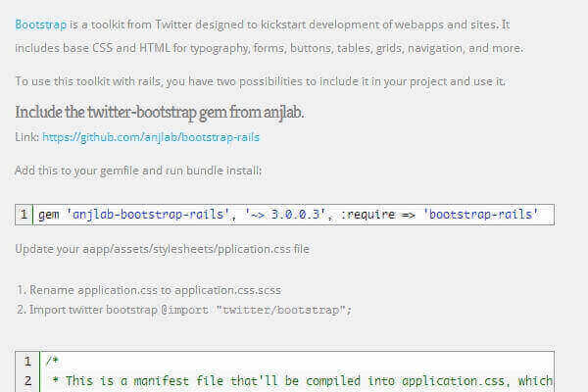
Task: Click line number 1 of gem code block
Action: 24,215
